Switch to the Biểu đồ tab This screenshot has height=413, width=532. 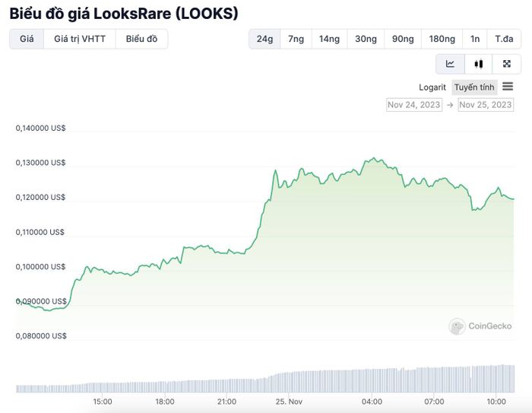tap(141, 39)
